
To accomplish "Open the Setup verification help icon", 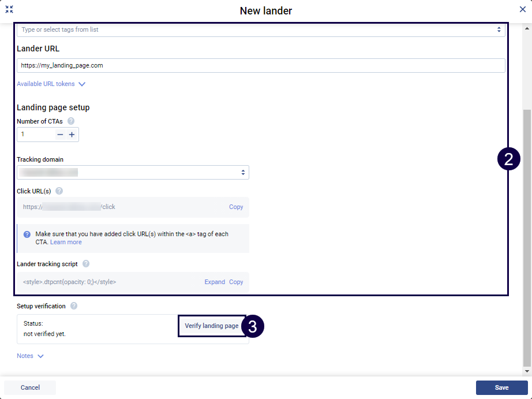I will click(x=74, y=306).
